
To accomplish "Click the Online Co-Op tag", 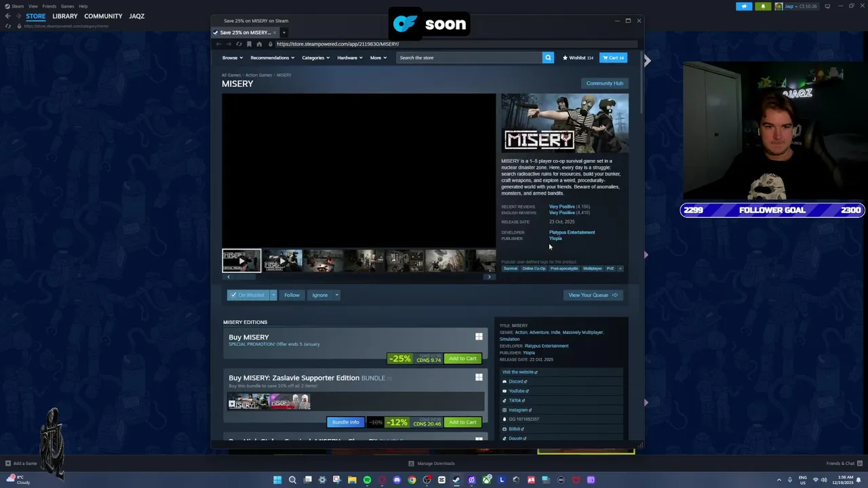I will pyautogui.click(x=534, y=268).
